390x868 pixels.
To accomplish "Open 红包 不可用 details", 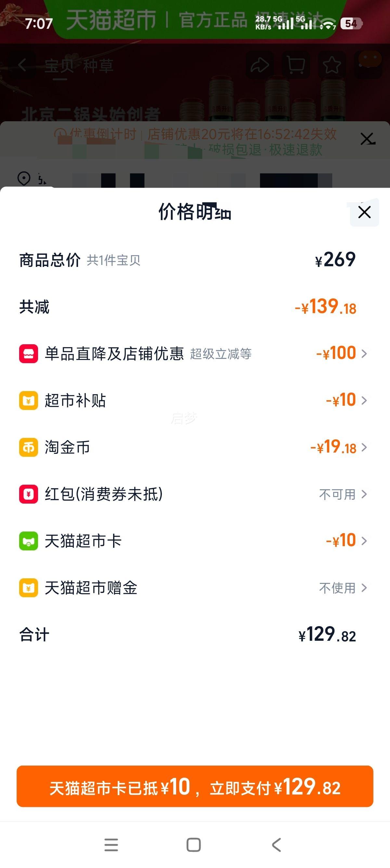I will click(x=343, y=494).
